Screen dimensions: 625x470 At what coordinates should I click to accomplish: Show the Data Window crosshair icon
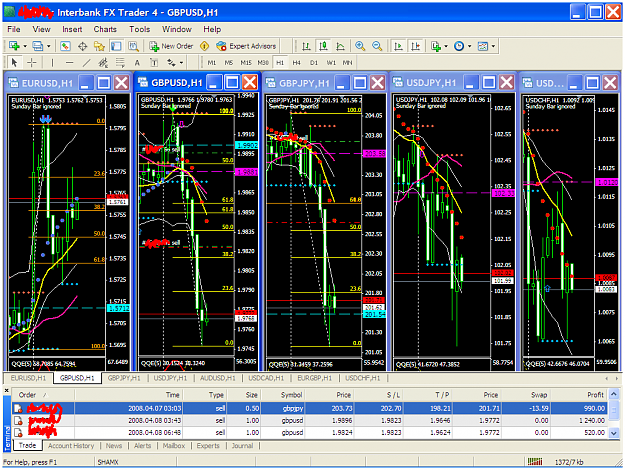pos(82,46)
